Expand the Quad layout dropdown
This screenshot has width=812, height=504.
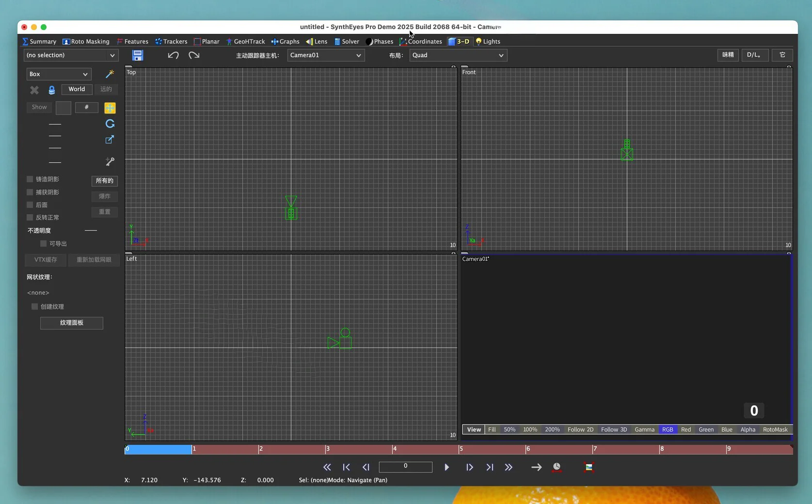(458, 55)
